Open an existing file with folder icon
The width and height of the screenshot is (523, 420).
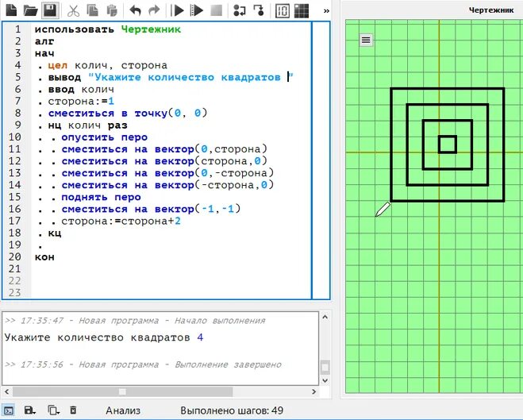coord(30,10)
